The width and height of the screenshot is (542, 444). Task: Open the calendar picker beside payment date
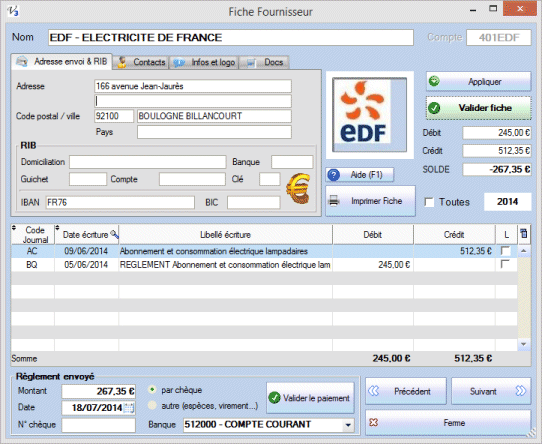point(129,408)
